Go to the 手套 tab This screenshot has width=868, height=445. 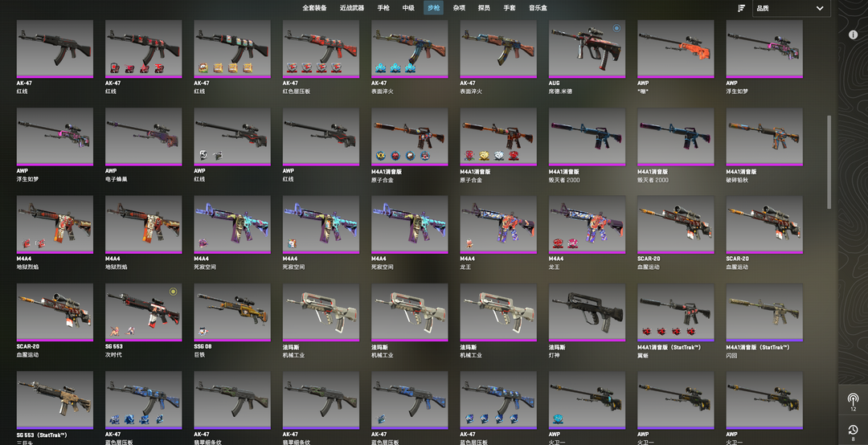510,8
